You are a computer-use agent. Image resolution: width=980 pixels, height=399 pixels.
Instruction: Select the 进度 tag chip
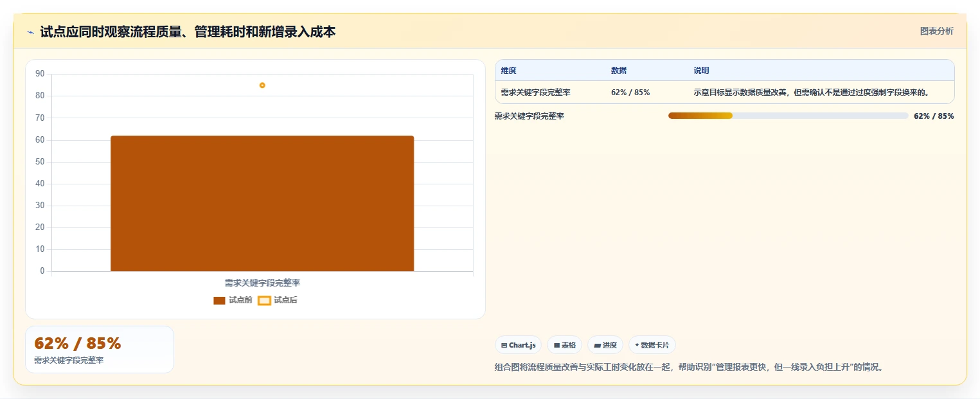coord(605,345)
